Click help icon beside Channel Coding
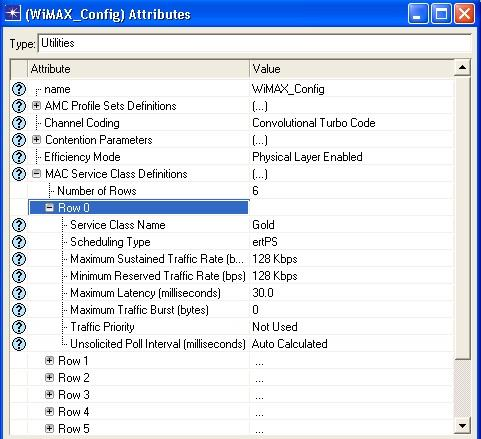This screenshot has height=439, width=481. (19, 123)
